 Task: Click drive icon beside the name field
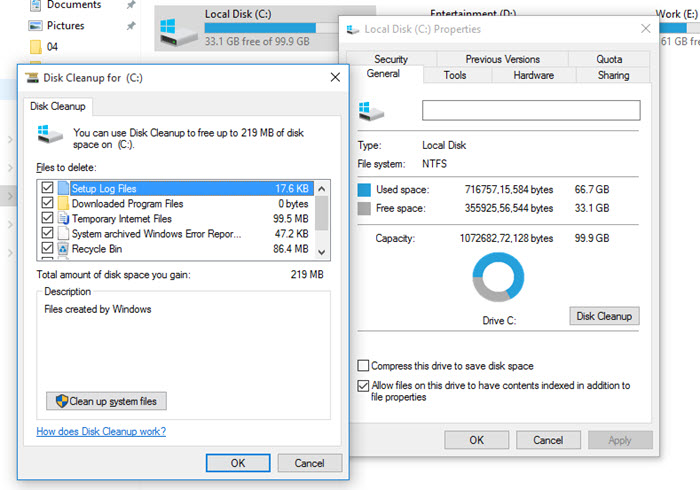[x=371, y=111]
